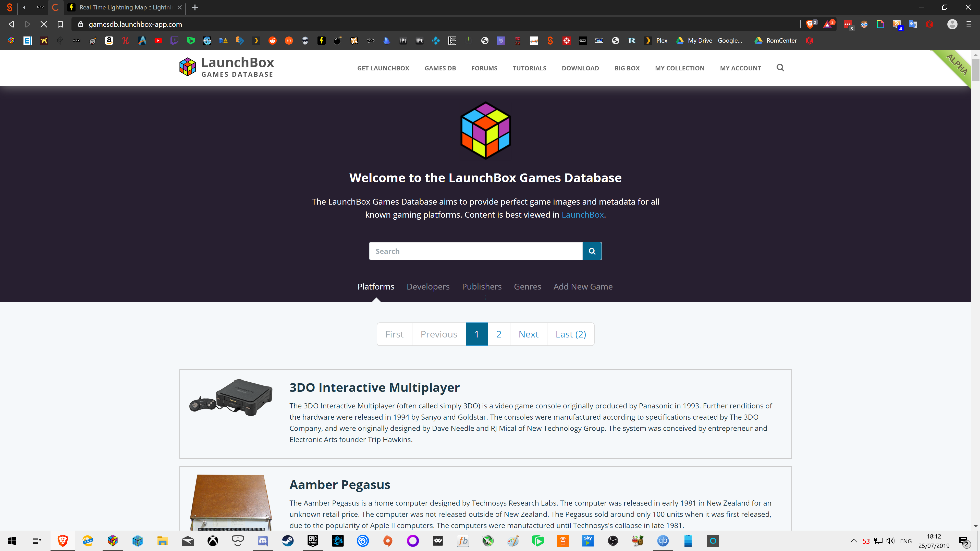Viewport: 980px width, 551px height.
Task: Open BIG BOX navigation item
Action: 627,68
